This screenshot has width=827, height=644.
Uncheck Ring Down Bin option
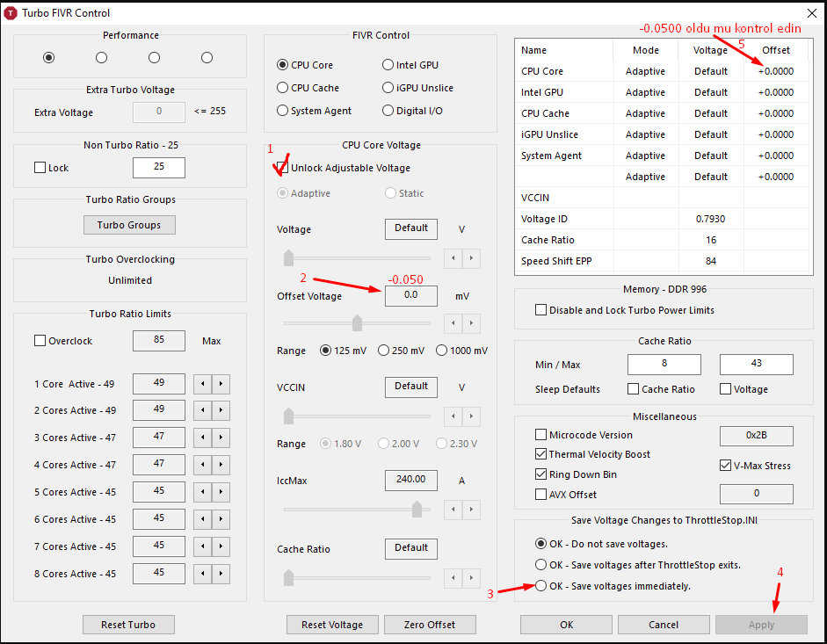pyautogui.click(x=540, y=474)
